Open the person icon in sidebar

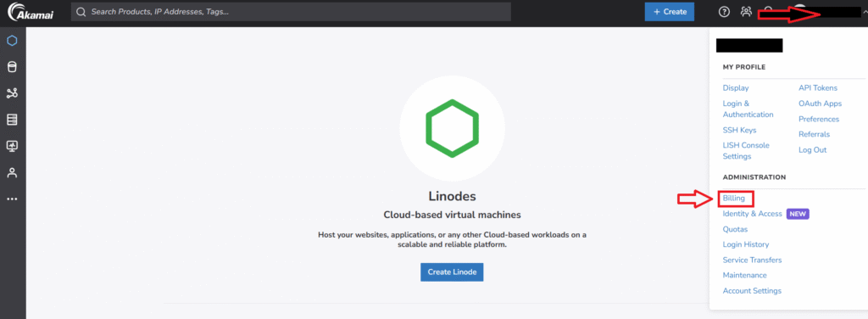coord(12,173)
